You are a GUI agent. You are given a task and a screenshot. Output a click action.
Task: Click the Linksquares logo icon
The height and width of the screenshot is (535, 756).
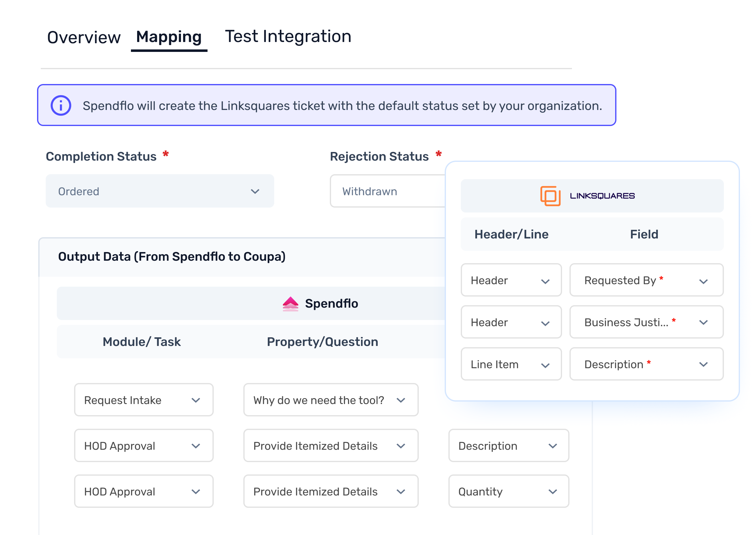[550, 196]
